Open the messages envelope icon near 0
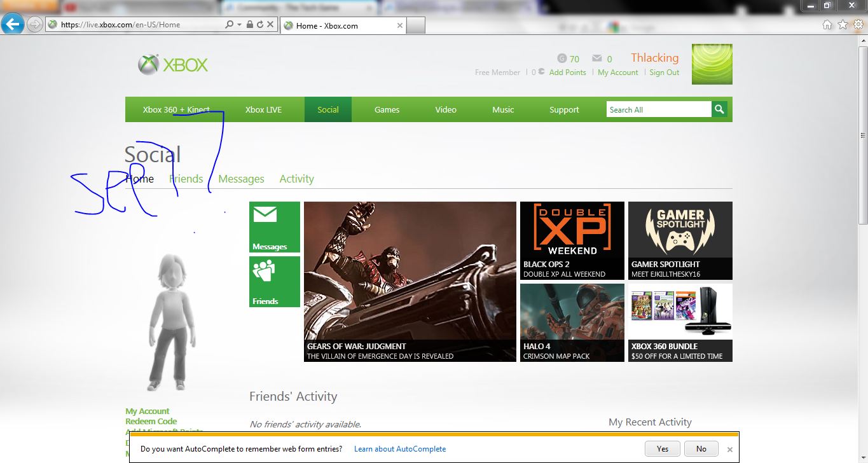The width and height of the screenshot is (868, 463). (x=596, y=59)
